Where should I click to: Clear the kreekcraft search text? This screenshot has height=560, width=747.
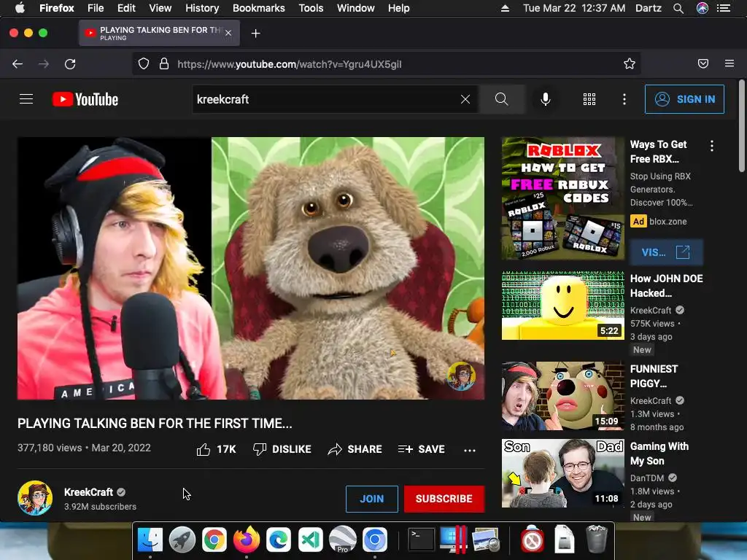point(465,99)
